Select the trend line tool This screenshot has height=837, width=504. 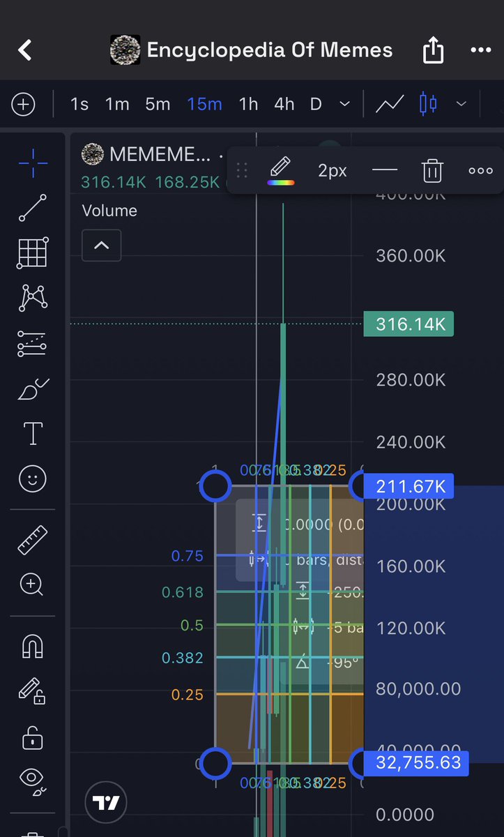pos(33,208)
